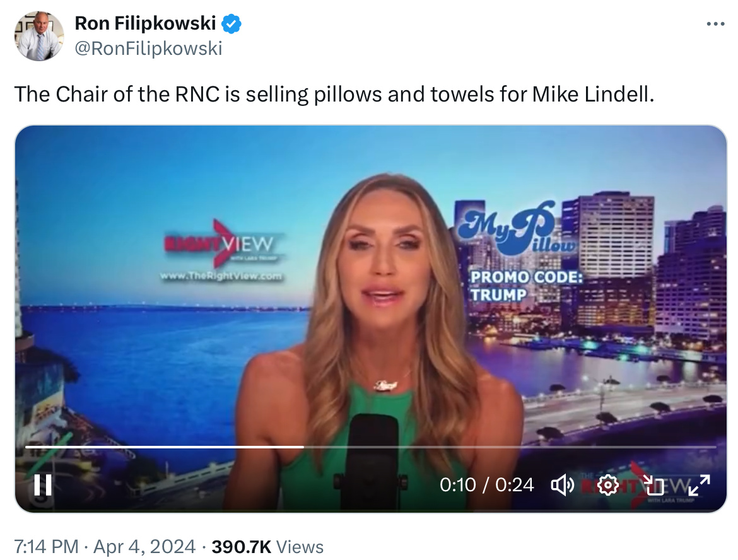Seek within the unplayed part of progress bar
Image resolution: width=738 pixels, height=560 pixels.
tap(510, 446)
